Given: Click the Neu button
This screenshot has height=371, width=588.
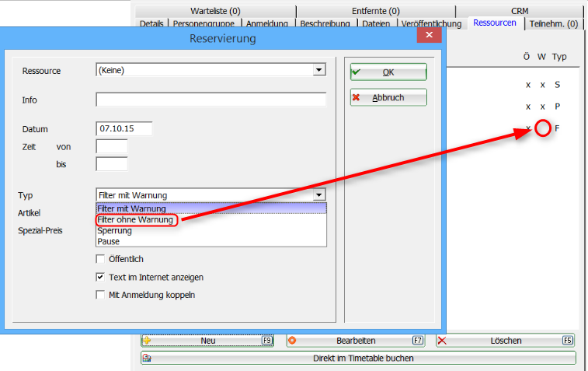Looking at the screenshot, I should click(x=207, y=341).
